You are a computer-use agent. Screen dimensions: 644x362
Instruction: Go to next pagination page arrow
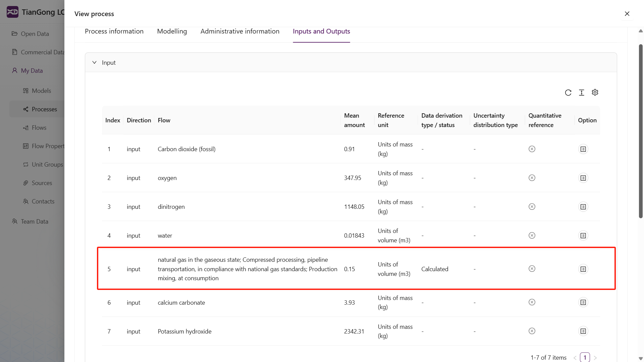[x=595, y=358]
